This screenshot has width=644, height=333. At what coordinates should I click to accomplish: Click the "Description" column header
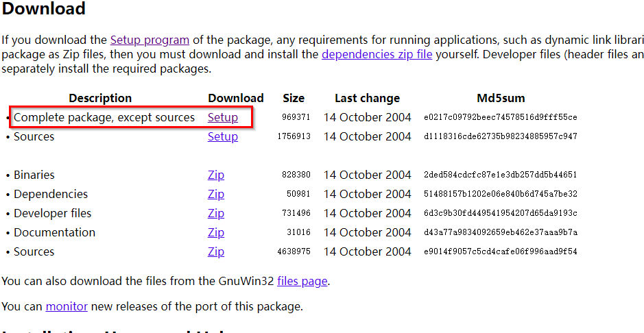100,98
